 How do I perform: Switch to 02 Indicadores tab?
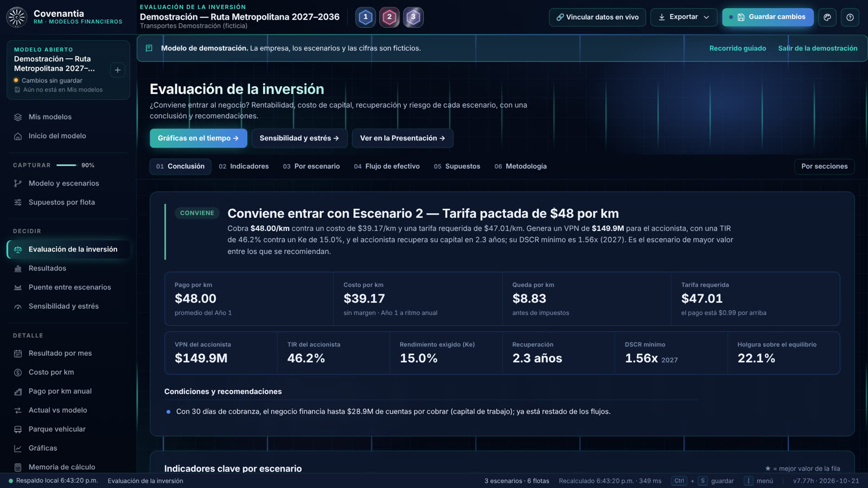tap(244, 166)
